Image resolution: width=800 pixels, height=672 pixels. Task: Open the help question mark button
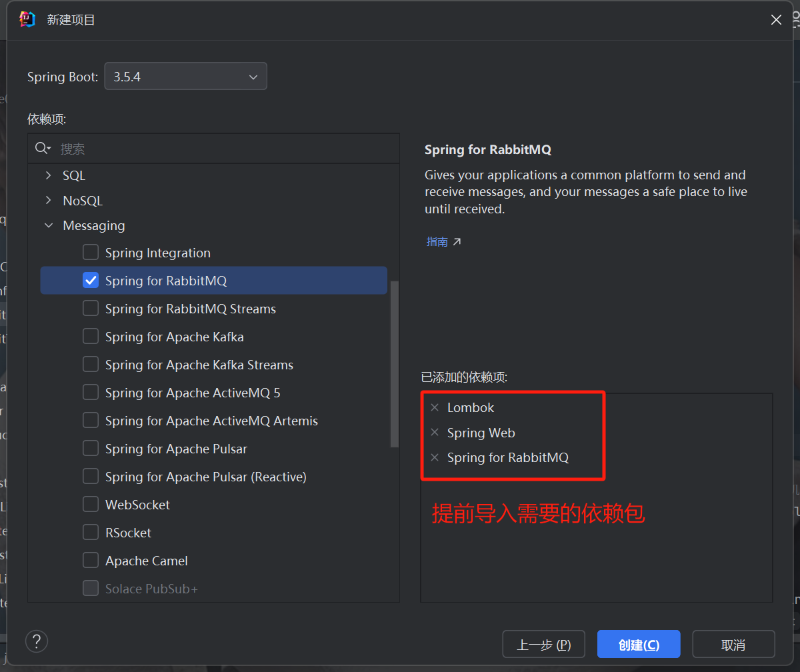coord(37,641)
